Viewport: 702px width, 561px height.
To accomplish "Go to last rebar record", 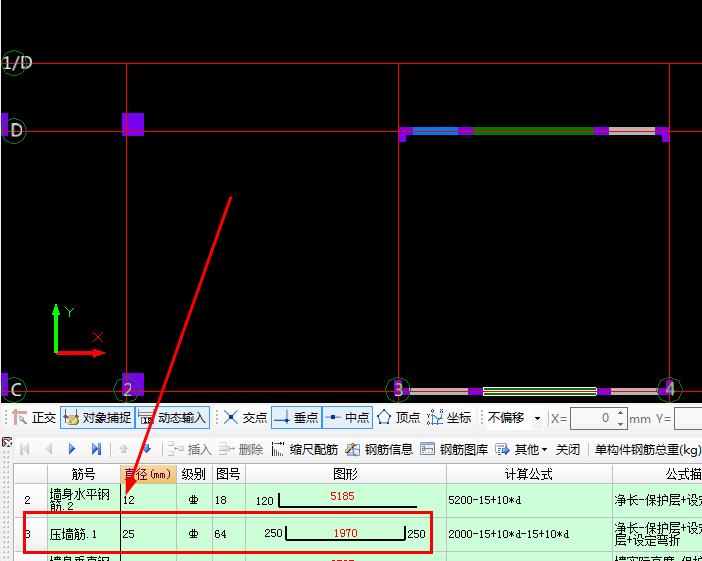I will coord(96,449).
